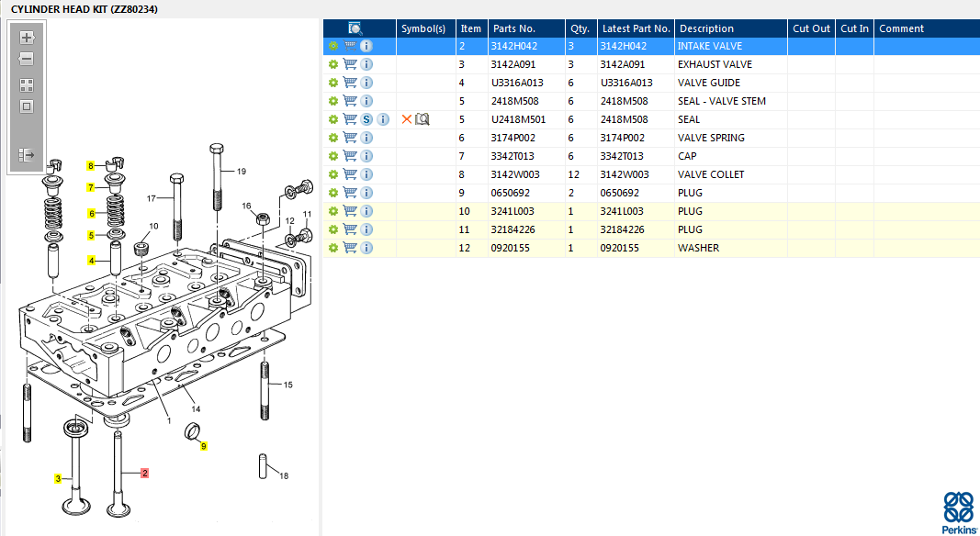Select the VALVE GUIDE row in table
The image size is (980, 536).
point(707,83)
